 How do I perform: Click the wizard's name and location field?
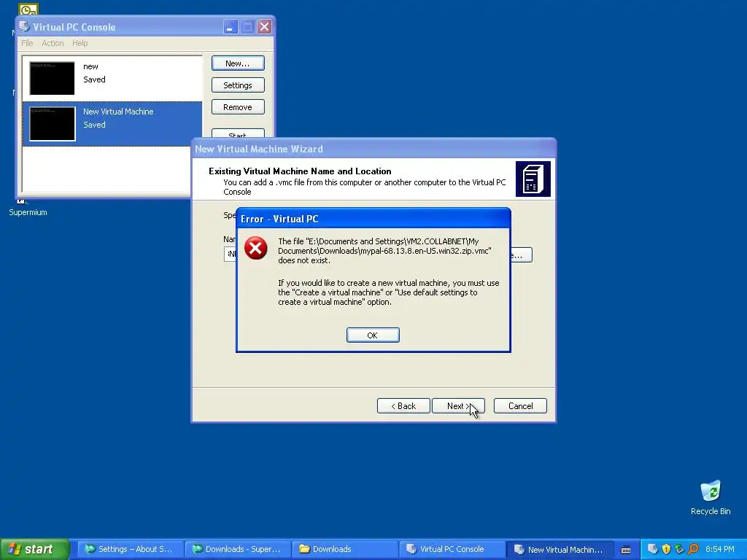tap(230, 254)
